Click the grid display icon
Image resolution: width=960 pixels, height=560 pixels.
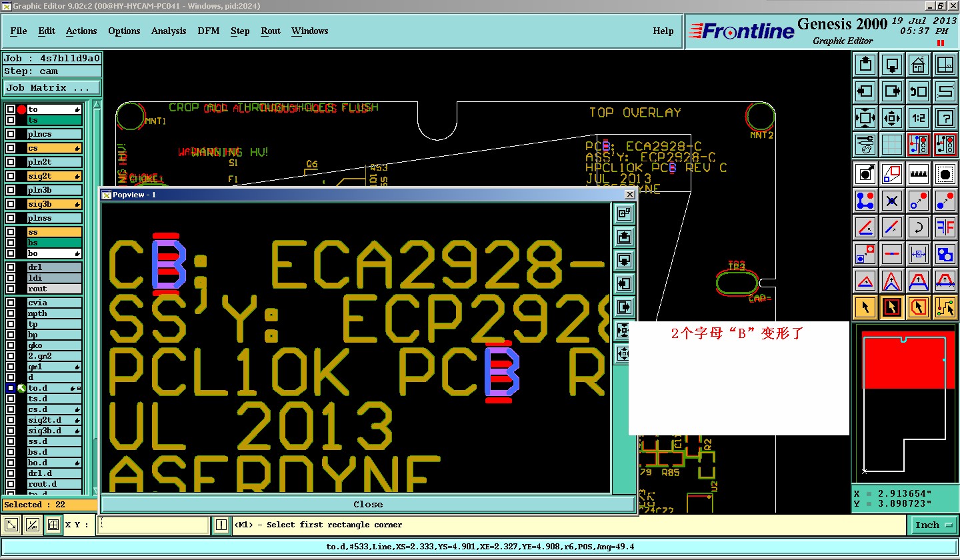tap(892, 144)
